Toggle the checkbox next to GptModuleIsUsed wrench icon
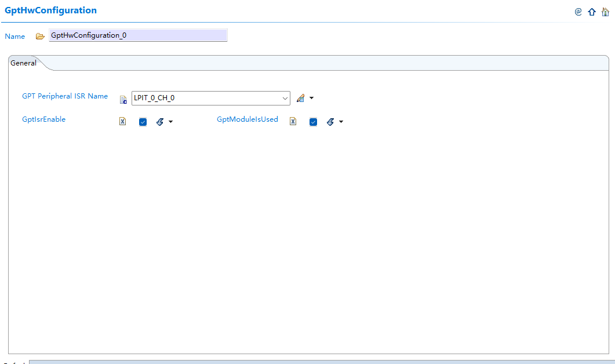 point(313,121)
